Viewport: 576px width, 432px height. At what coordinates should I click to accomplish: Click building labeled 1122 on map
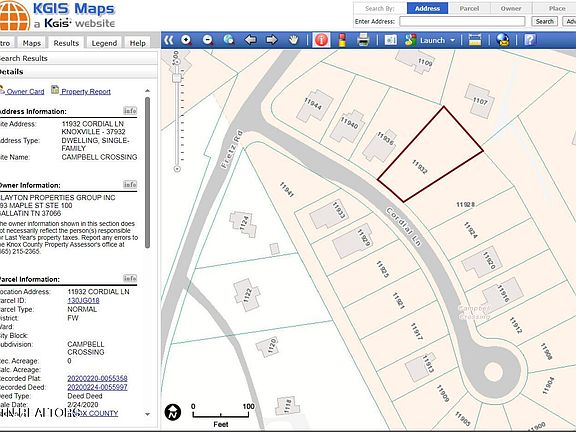(x=247, y=295)
